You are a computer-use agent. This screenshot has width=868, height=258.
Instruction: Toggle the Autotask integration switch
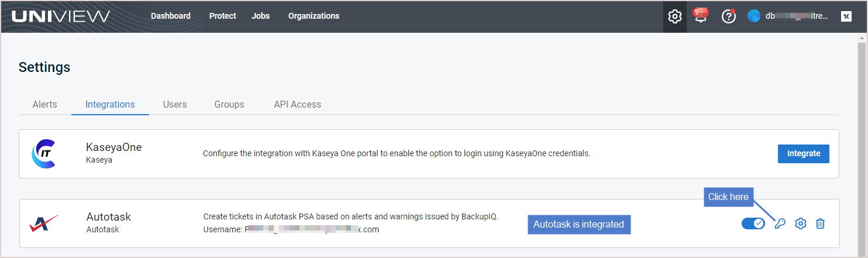coord(753,223)
